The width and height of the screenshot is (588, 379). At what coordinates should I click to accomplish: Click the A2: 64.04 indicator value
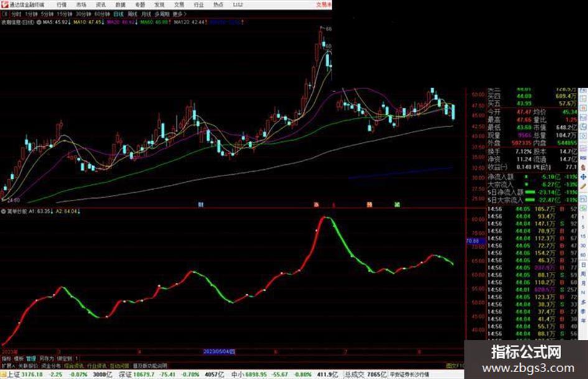68,211
